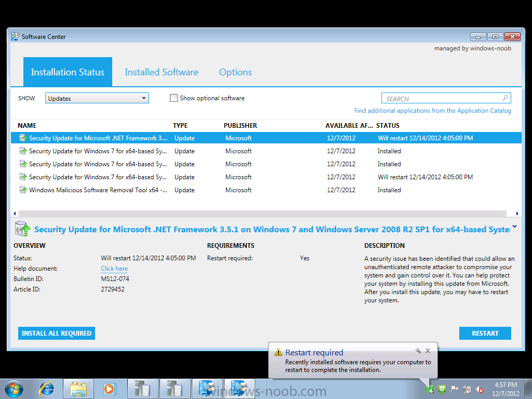Image resolution: width=532 pixels, height=399 pixels.
Task: Switch to Installation Status tab
Action: (x=68, y=72)
